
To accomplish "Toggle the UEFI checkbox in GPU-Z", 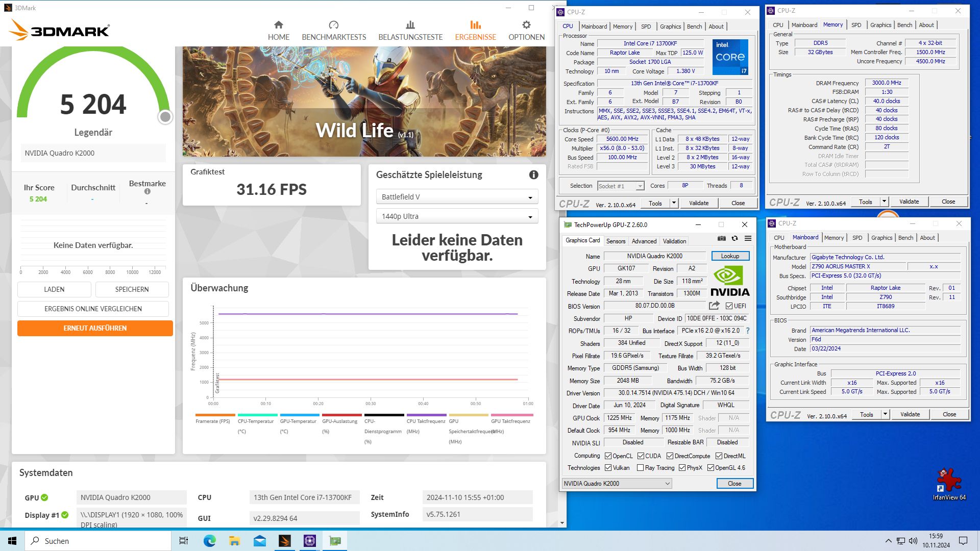I will point(729,306).
